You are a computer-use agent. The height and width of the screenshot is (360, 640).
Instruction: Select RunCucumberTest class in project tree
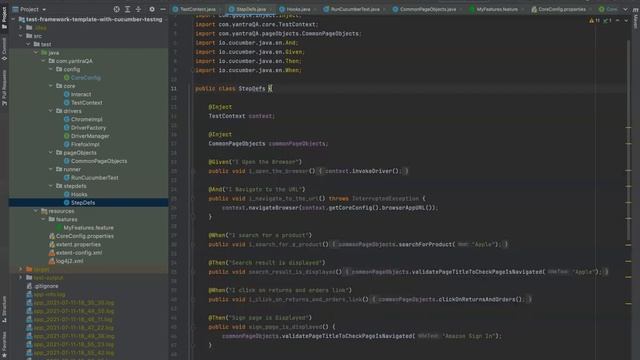click(x=94, y=178)
